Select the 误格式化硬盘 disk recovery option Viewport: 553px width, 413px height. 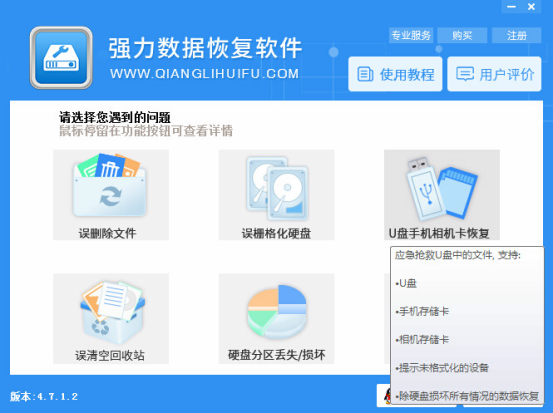coord(276,195)
